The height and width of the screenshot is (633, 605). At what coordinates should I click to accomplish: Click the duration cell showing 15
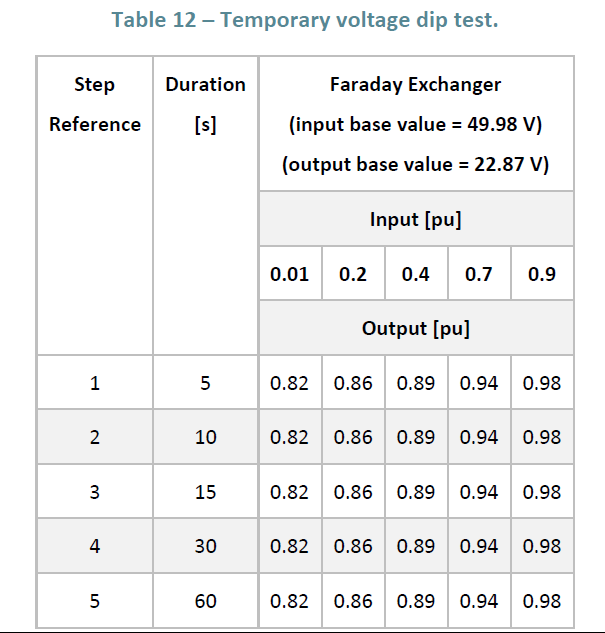click(205, 492)
